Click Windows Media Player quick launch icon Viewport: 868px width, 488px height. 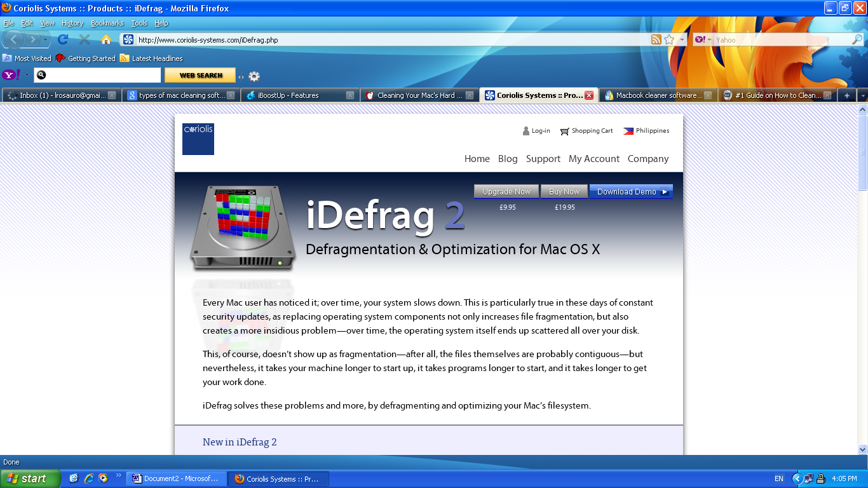point(103,478)
